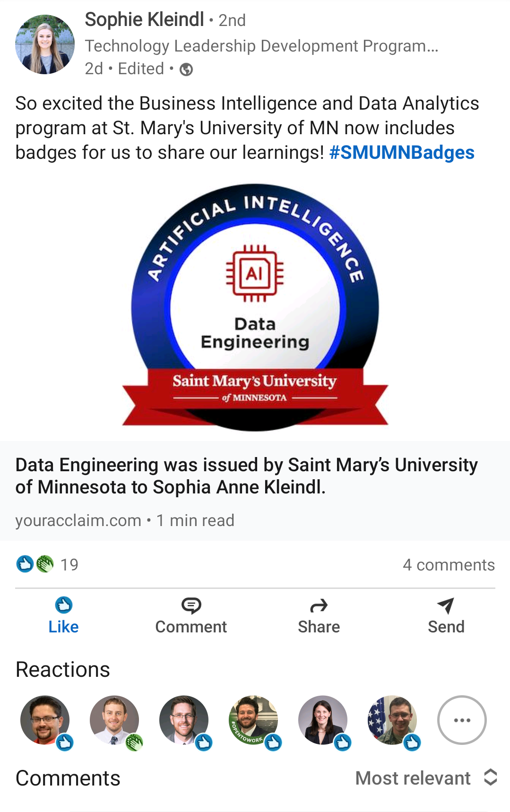Tap the Like thumbs-up icon
The width and height of the screenshot is (510, 812).
(x=64, y=605)
